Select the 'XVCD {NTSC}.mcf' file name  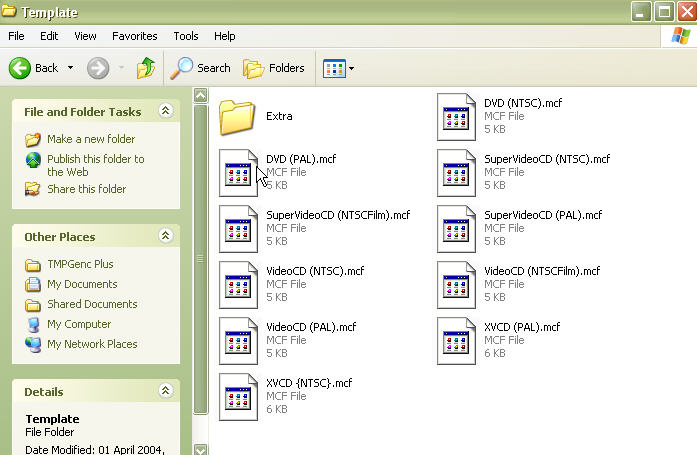(x=309, y=383)
